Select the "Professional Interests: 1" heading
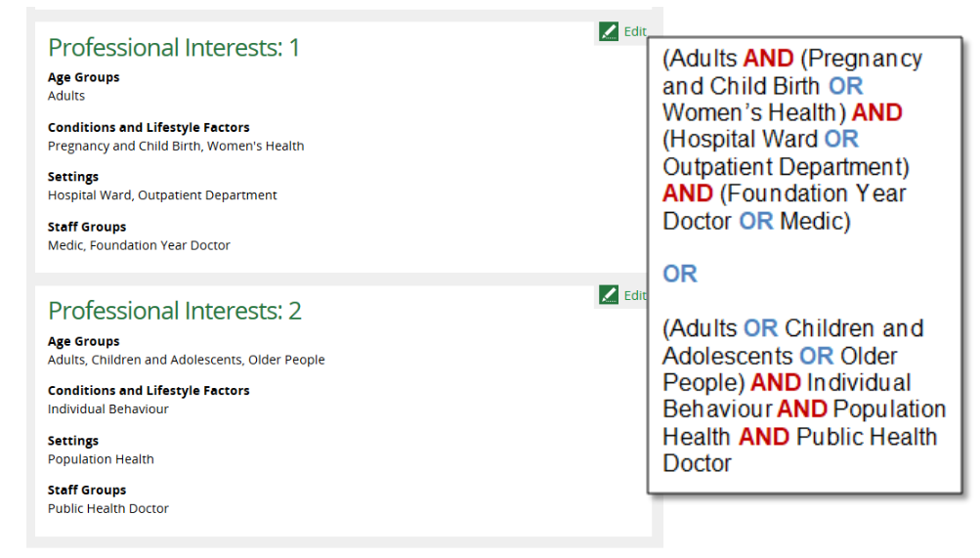The image size is (980, 558). (x=174, y=48)
